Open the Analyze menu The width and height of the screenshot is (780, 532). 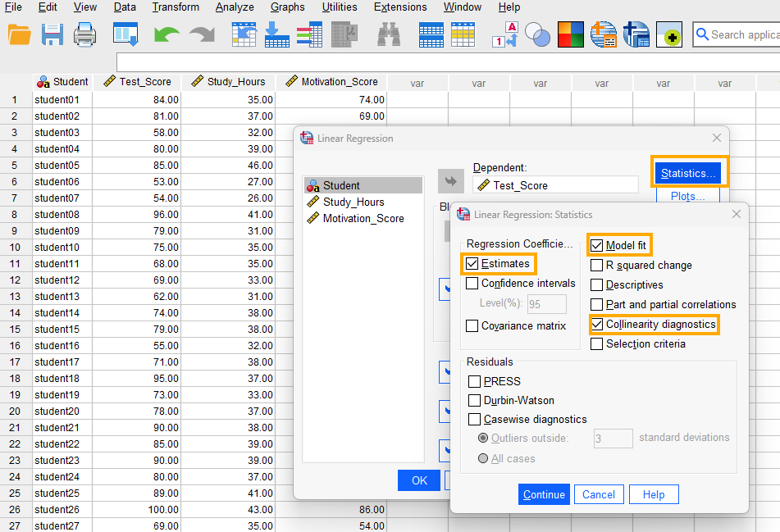235,7
